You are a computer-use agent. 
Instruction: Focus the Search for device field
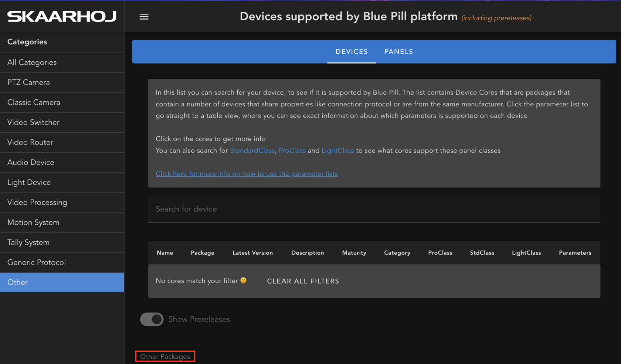pyautogui.click(x=374, y=209)
